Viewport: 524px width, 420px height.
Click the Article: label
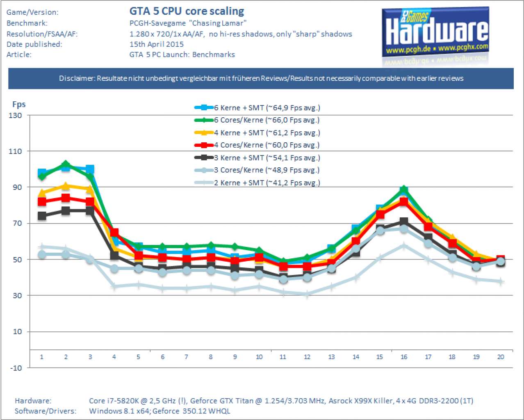tap(19, 55)
